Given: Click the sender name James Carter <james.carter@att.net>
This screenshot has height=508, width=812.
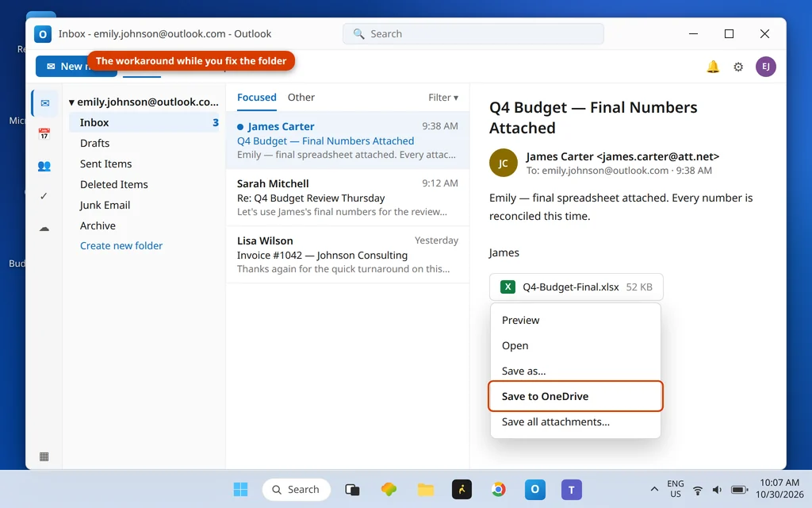Looking at the screenshot, I should pos(622,156).
